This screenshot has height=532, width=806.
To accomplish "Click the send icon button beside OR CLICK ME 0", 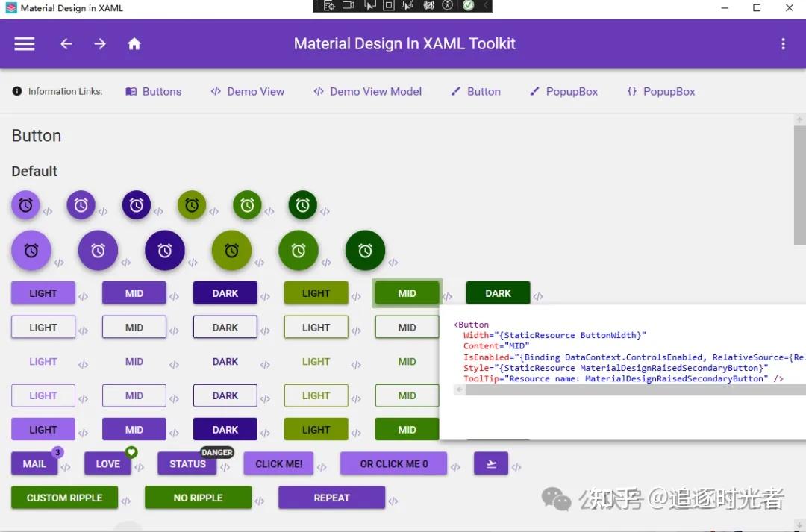I will coord(490,463).
